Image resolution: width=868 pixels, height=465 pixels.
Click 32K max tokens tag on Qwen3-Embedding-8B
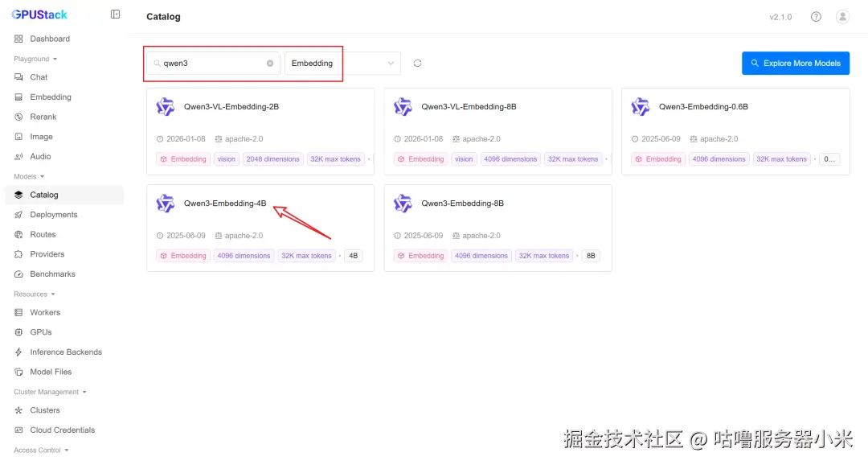tap(543, 256)
